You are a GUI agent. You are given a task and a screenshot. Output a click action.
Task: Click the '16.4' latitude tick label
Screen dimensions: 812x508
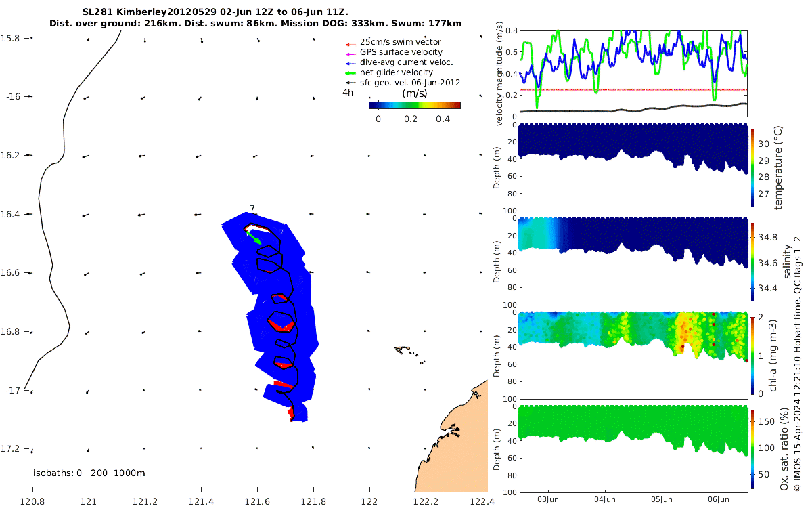(x=10, y=214)
